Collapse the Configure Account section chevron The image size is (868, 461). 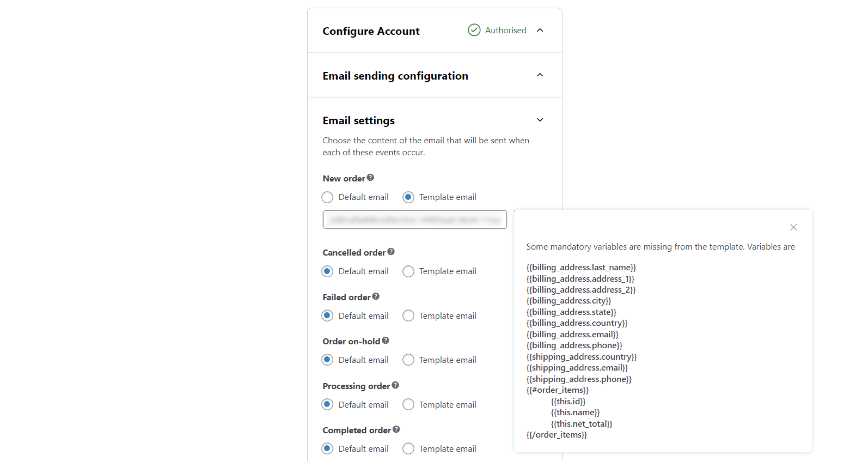point(540,30)
